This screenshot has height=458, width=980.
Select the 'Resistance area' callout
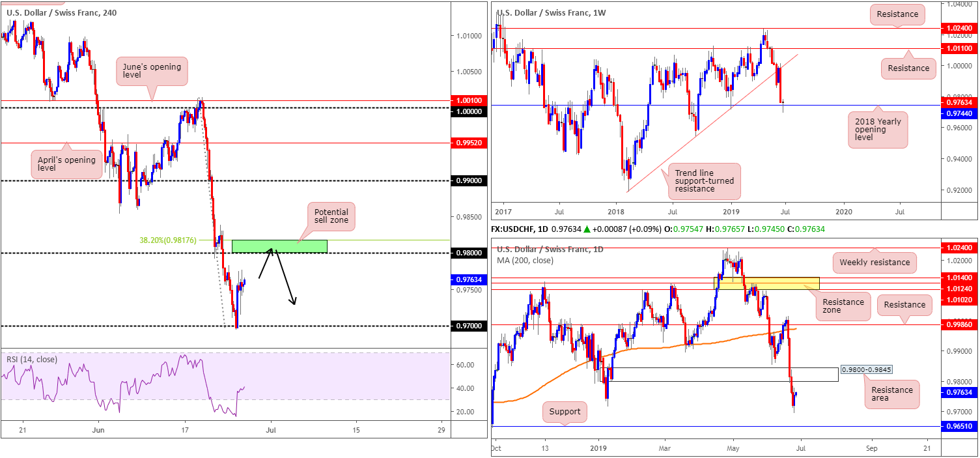click(892, 394)
